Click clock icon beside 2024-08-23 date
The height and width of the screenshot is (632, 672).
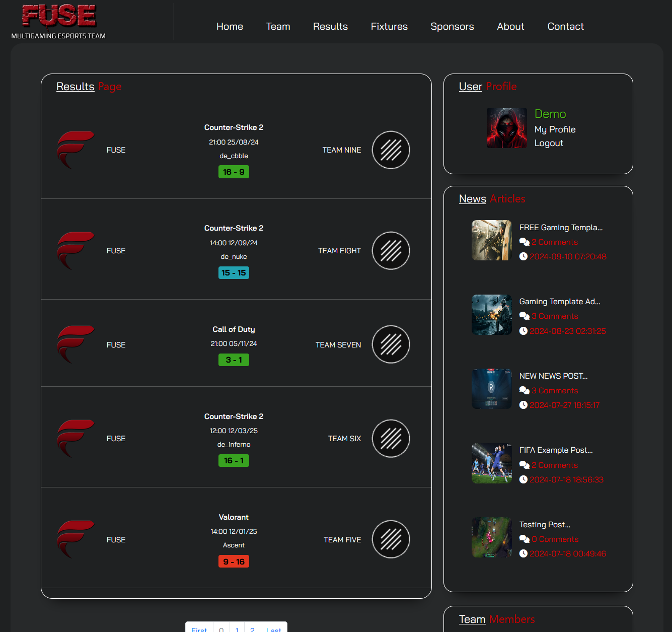point(524,331)
